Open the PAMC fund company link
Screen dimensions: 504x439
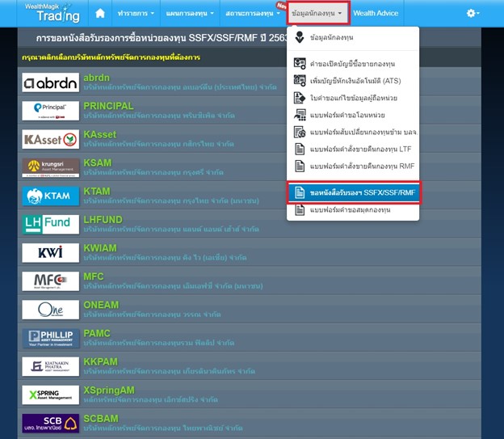point(97,333)
